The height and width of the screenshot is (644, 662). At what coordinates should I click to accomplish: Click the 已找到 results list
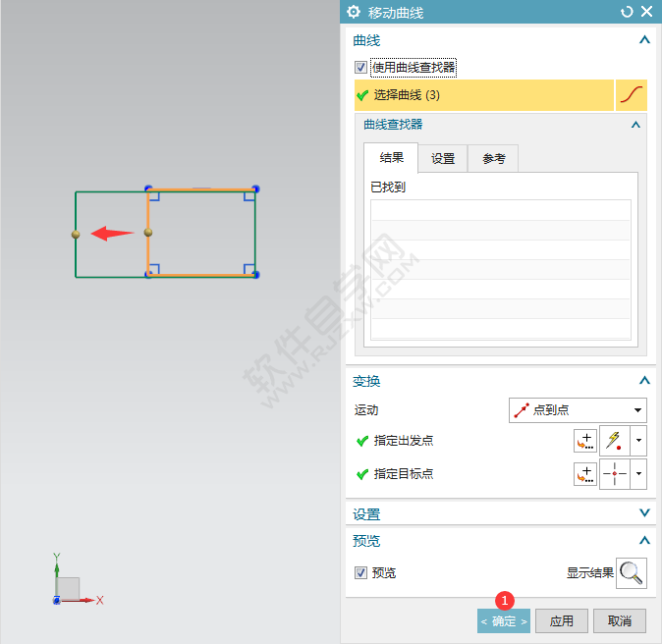pyautogui.click(x=501, y=270)
